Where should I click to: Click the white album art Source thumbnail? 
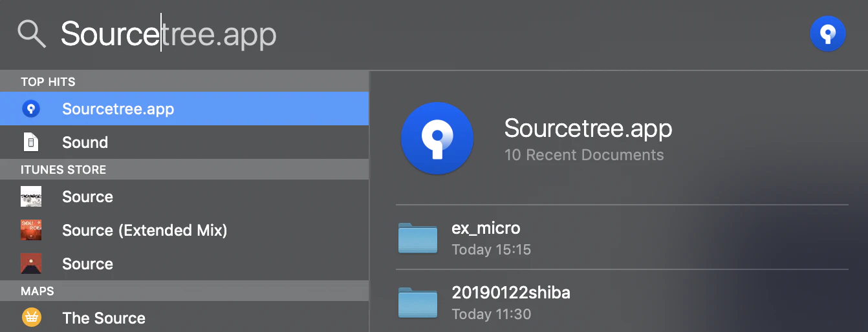click(31, 196)
